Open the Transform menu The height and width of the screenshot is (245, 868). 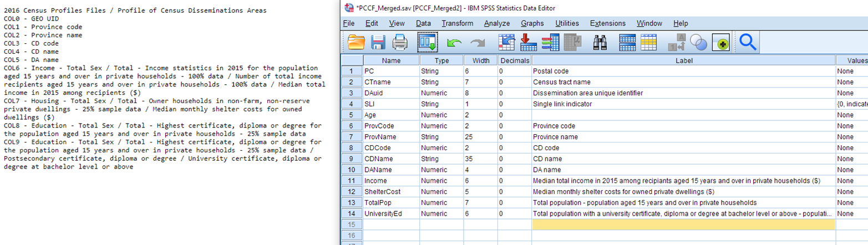pyautogui.click(x=457, y=23)
